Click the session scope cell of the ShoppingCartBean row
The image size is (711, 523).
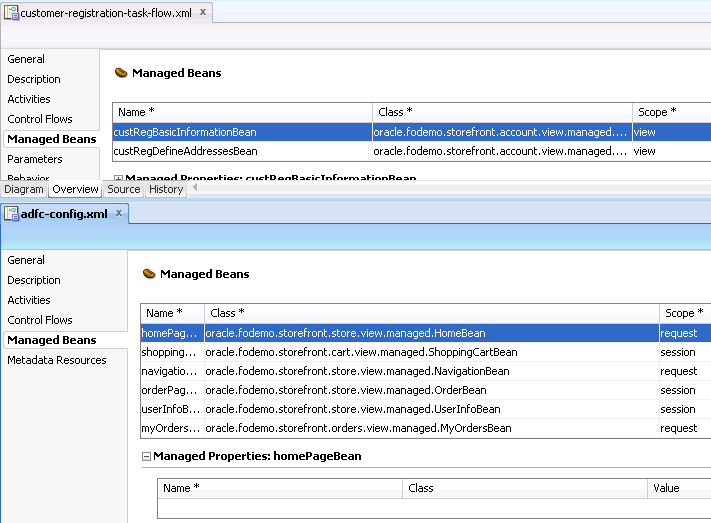(x=685, y=352)
